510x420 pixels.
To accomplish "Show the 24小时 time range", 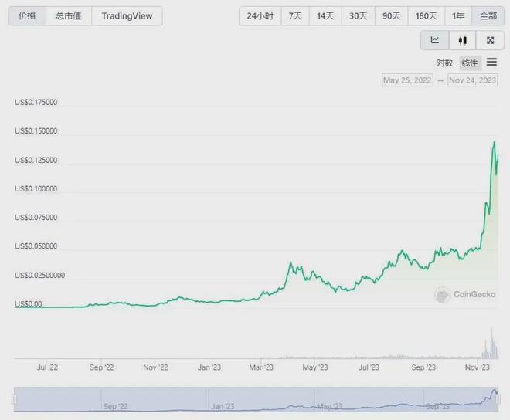I will [x=260, y=16].
